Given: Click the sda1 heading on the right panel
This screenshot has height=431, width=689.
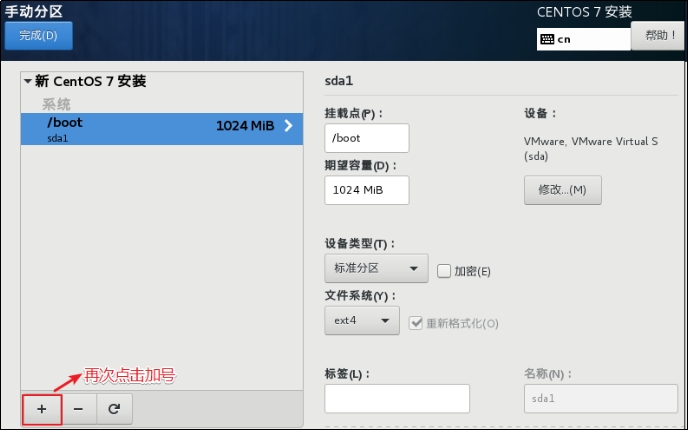Looking at the screenshot, I should [x=339, y=81].
